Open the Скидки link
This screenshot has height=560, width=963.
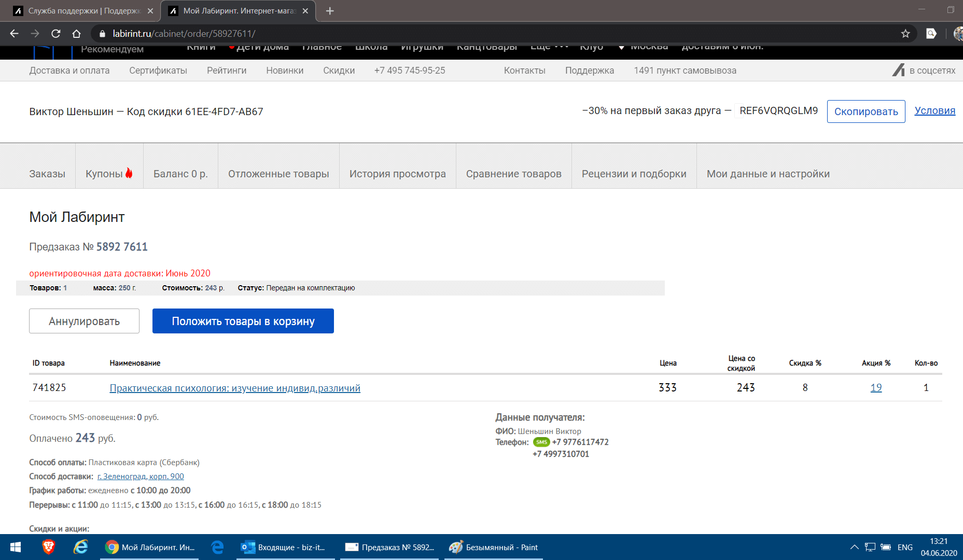click(x=339, y=71)
